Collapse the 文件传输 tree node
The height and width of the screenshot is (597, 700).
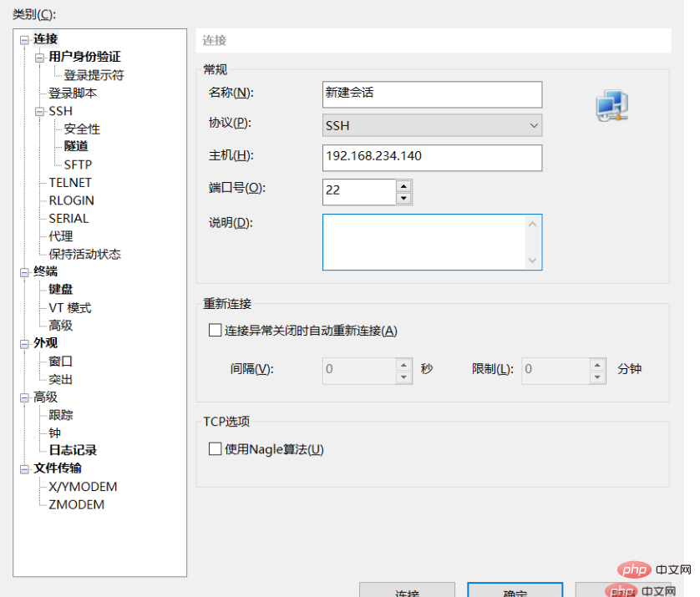coord(24,469)
